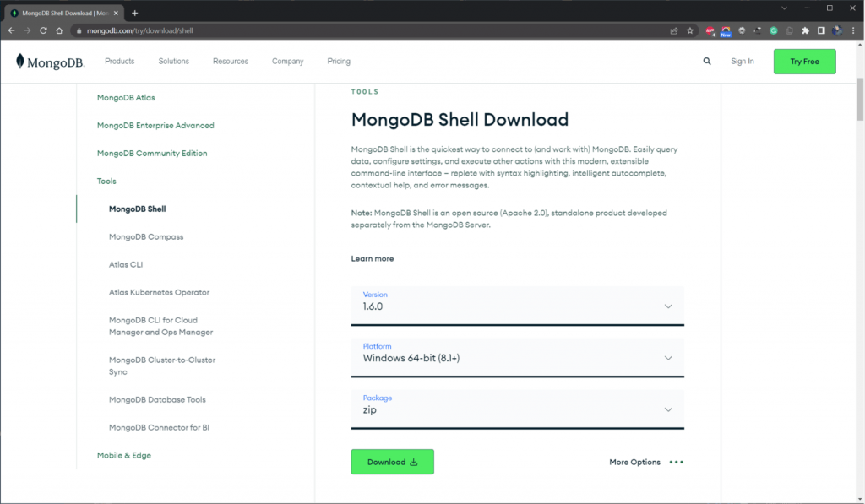Click the browser forward arrow
The width and height of the screenshot is (865, 504).
[x=27, y=31]
